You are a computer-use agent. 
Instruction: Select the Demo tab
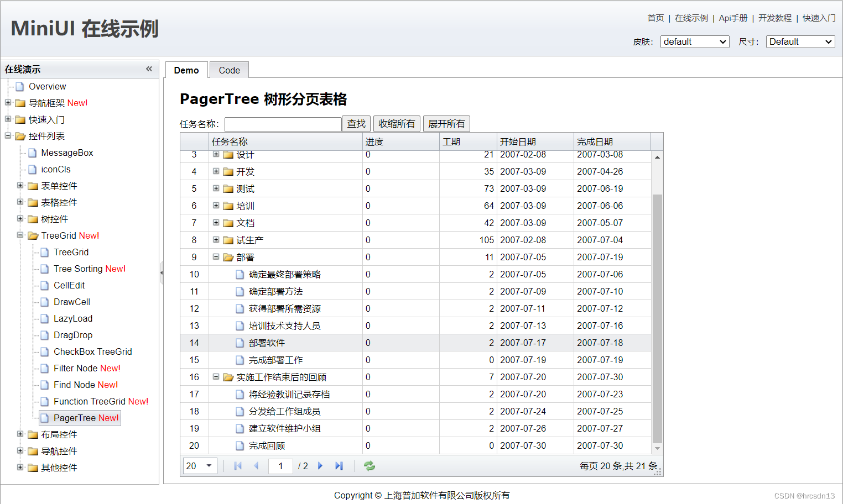[186, 70]
